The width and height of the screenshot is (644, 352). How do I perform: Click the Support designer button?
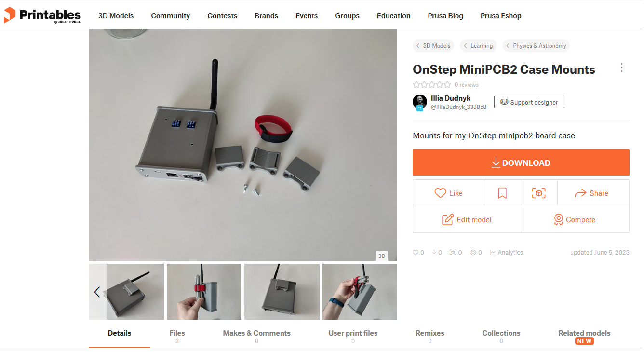[529, 102]
